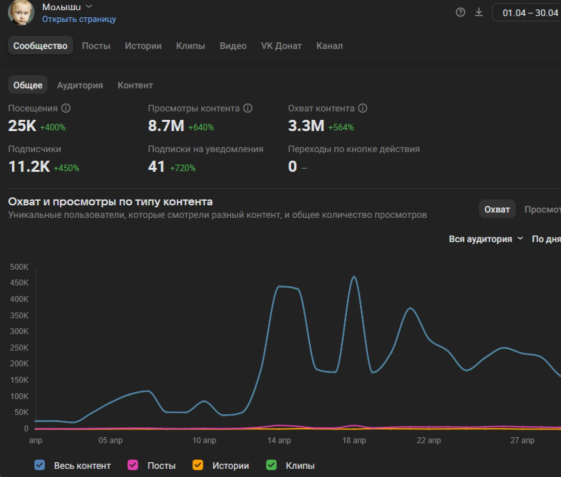Click the chart peak near 18 апр
This screenshot has height=477, width=561.
click(354, 277)
